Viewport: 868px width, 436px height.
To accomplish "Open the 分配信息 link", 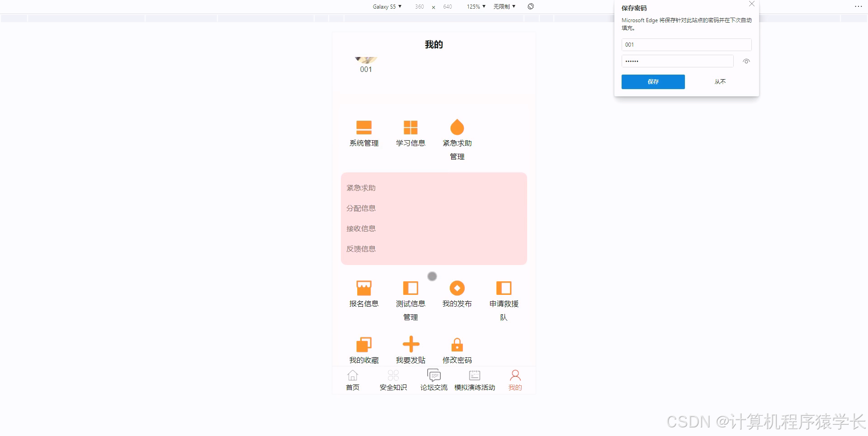I will click(x=360, y=208).
